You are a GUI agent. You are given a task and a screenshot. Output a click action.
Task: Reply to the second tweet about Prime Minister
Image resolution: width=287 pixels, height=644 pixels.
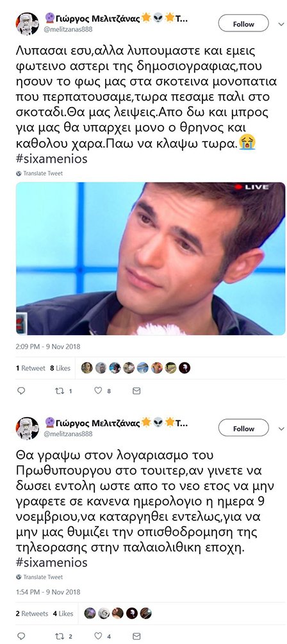[21, 636]
